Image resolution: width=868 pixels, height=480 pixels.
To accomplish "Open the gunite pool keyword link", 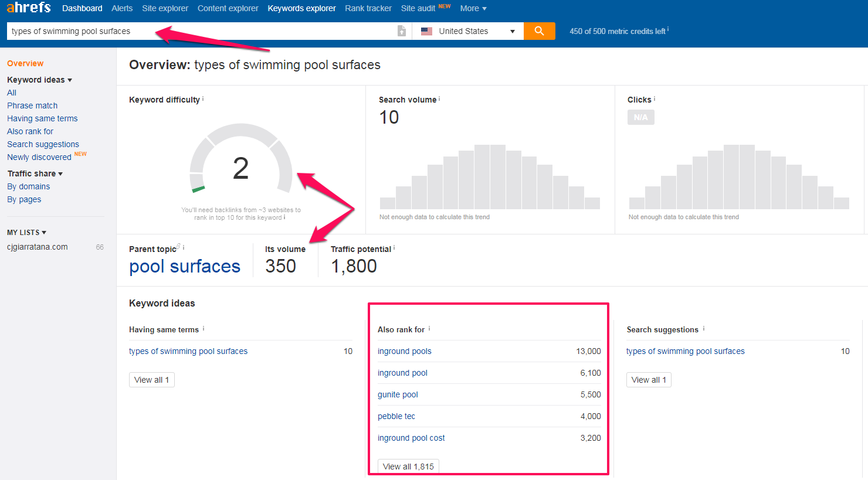I will pyautogui.click(x=398, y=394).
